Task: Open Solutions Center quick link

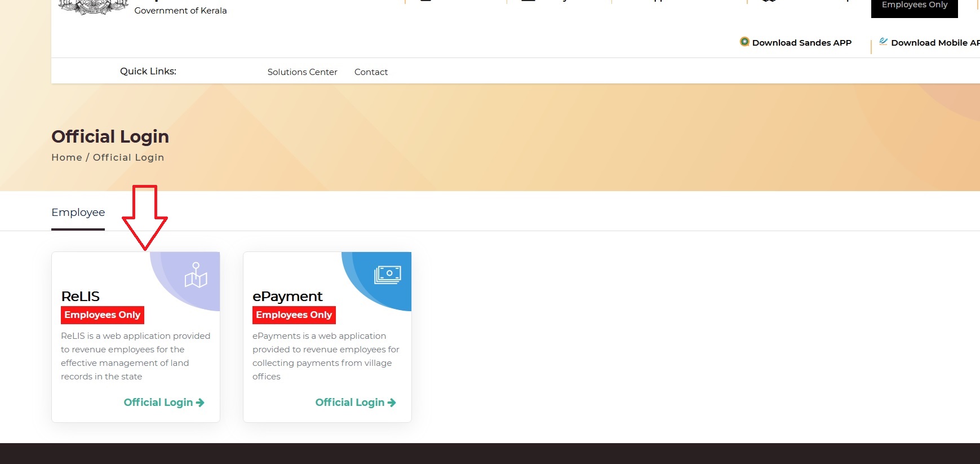Action: coord(302,72)
